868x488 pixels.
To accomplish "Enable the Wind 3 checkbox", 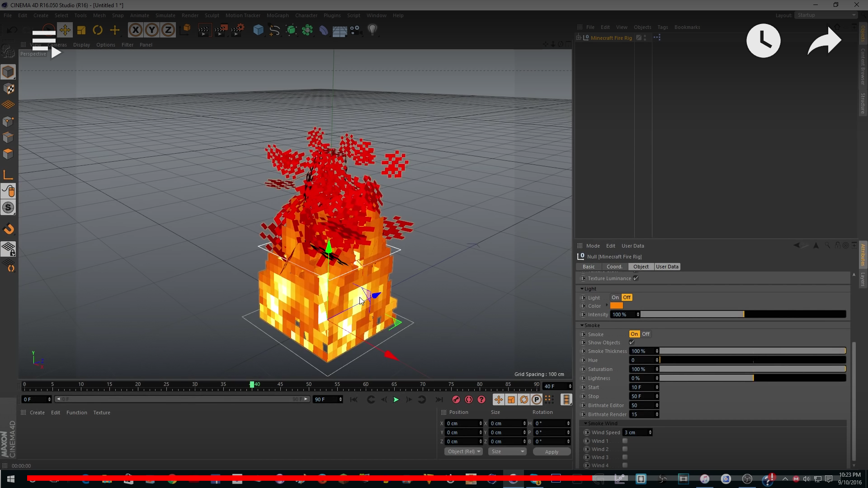I will pos(625,457).
